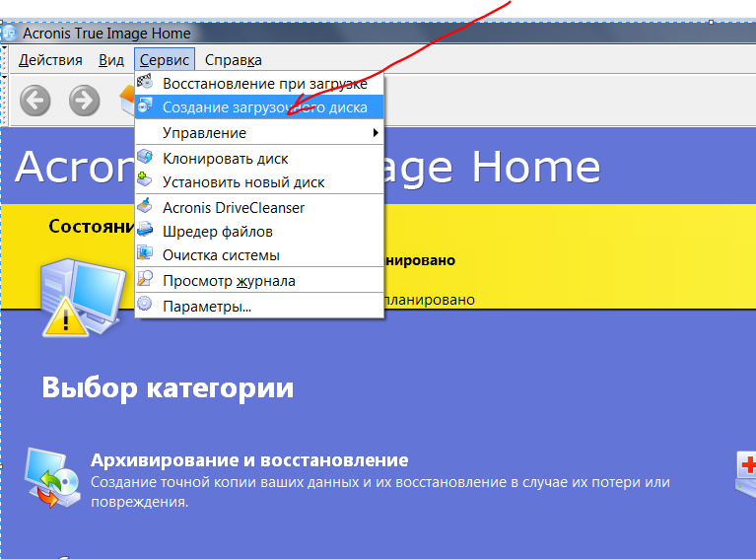Click the computer warning status icon
Viewport: 756px width, 559px height.
tap(84, 298)
